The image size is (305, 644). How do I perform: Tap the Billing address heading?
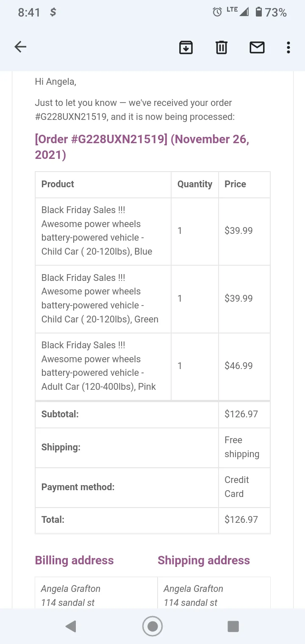(74, 560)
